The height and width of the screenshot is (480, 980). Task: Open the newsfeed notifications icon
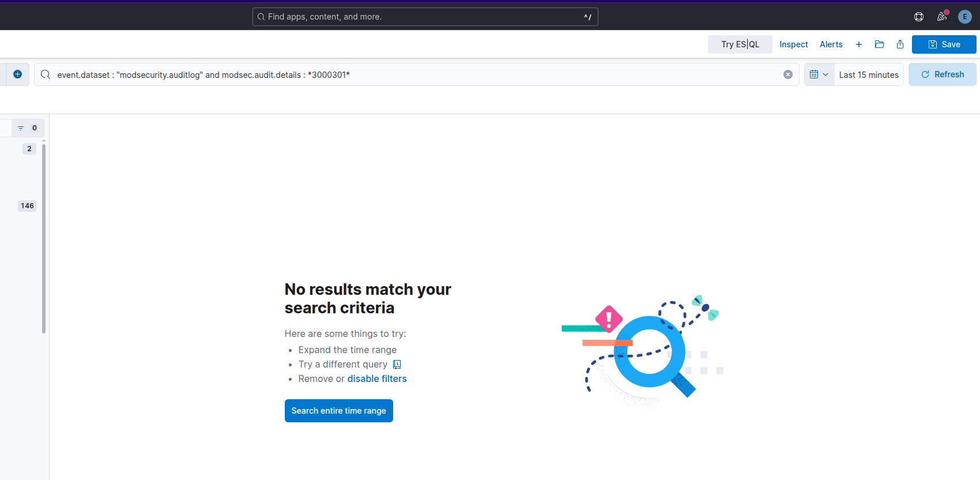pos(942,17)
